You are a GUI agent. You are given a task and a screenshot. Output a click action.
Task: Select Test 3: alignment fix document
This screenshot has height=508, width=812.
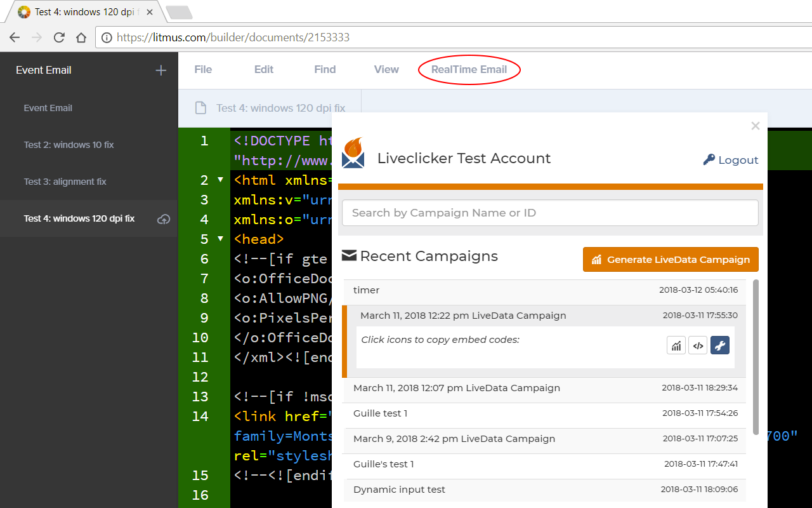tap(65, 182)
